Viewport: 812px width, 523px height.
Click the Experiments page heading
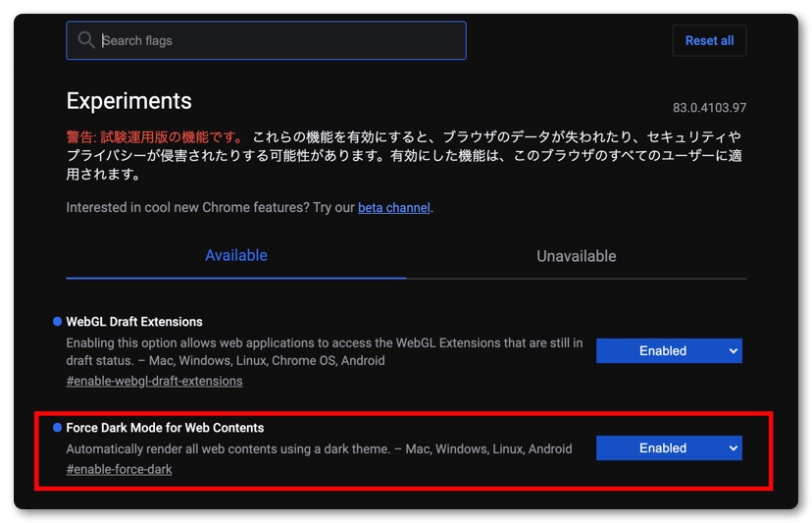(x=128, y=101)
